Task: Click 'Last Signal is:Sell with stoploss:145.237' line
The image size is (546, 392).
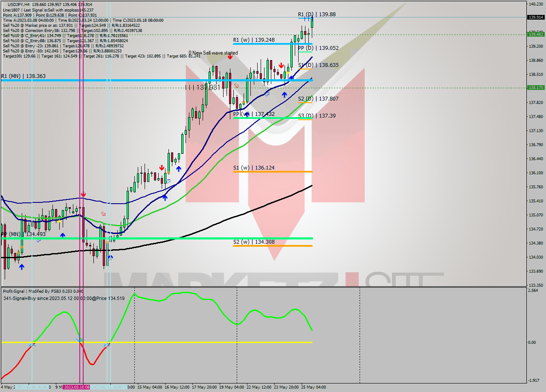Action: point(48,9)
